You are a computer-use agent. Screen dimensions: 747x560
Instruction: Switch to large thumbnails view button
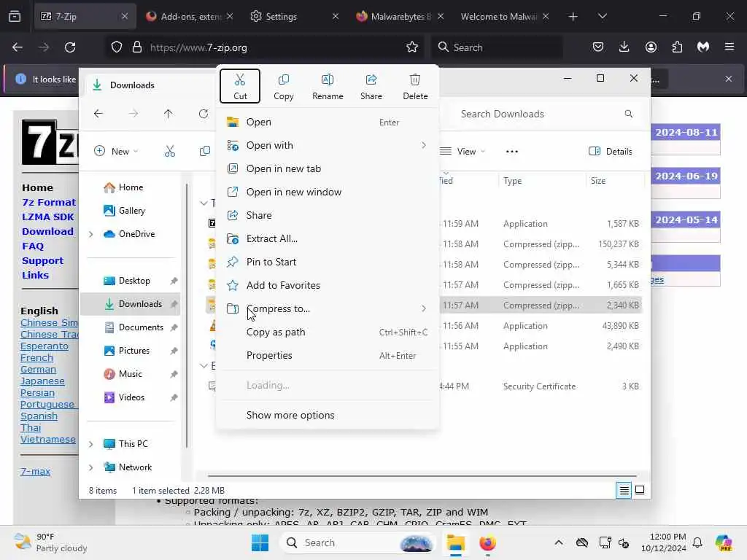click(640, 490)
